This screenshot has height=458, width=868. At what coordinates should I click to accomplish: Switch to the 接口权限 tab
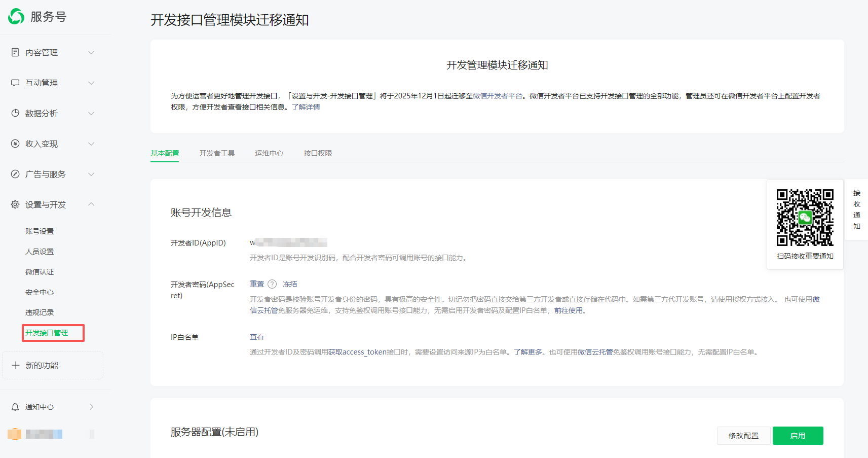click(x=318, y=153)
